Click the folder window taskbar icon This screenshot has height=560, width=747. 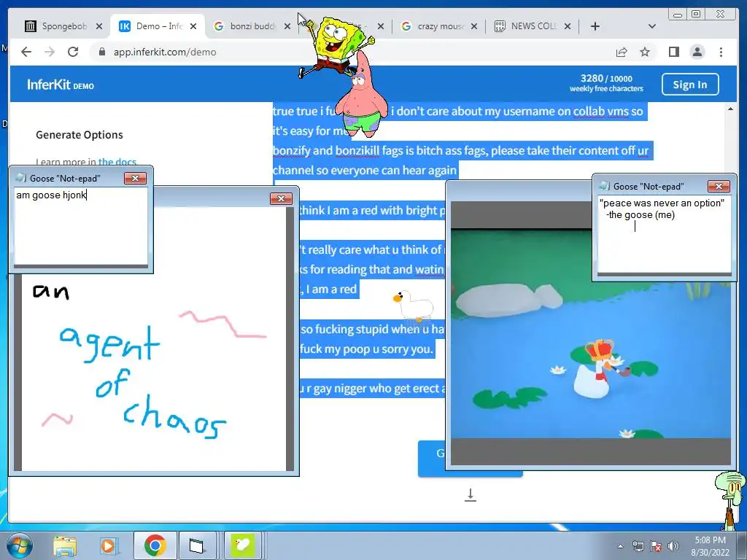pyautogui.click(x=196, y=545)
